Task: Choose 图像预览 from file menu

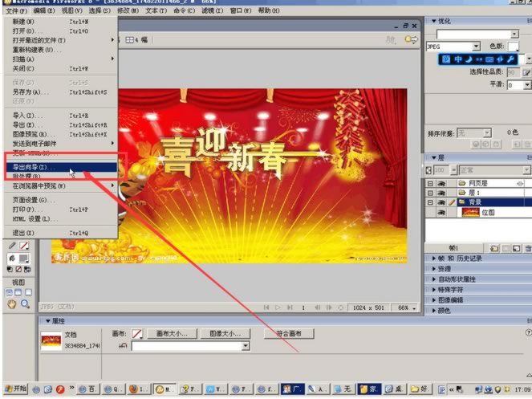Action: [x=61, y=134]
